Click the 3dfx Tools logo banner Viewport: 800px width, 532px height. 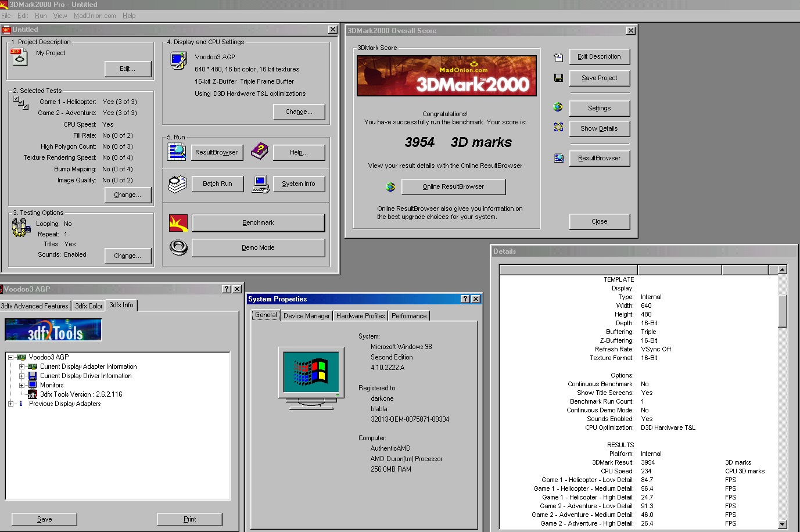click(x=53, y=330)
